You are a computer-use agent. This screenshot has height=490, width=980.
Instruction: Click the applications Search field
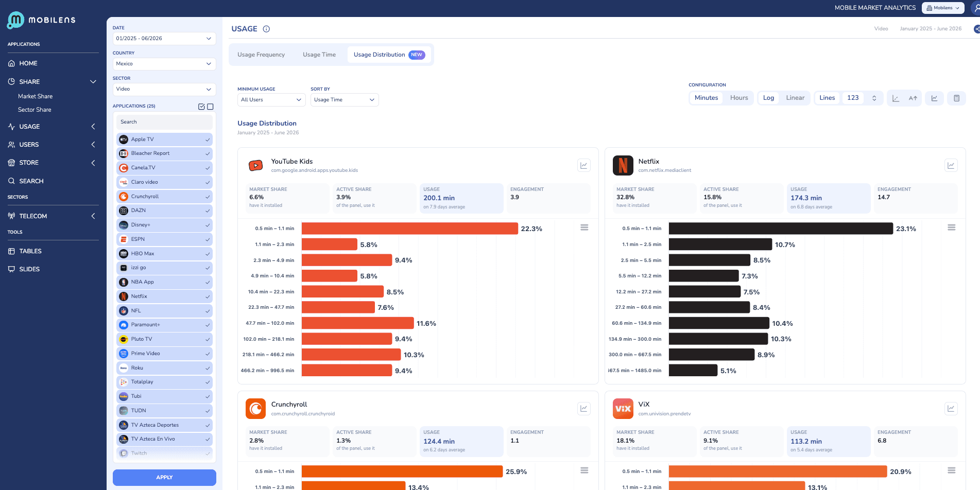164,122
